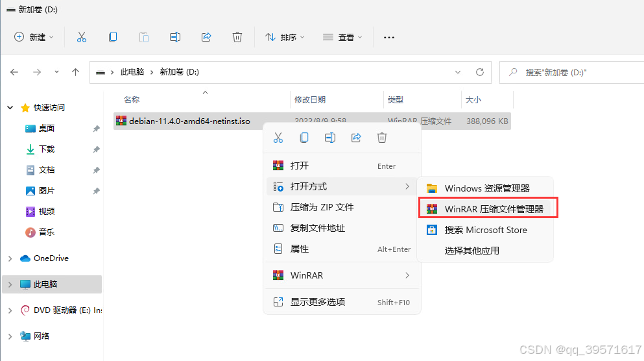
Task: Click the pin icon next to 文档
Action: 96,170
